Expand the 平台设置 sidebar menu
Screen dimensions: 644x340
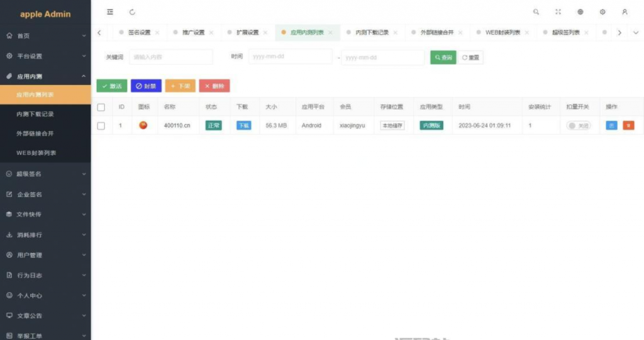point(84,56)
